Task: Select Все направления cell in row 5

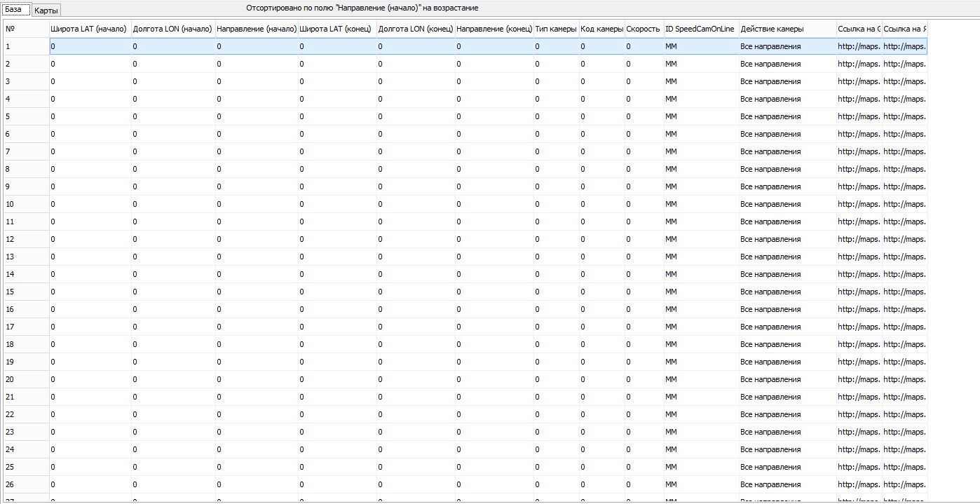Action: click(770, 116)
